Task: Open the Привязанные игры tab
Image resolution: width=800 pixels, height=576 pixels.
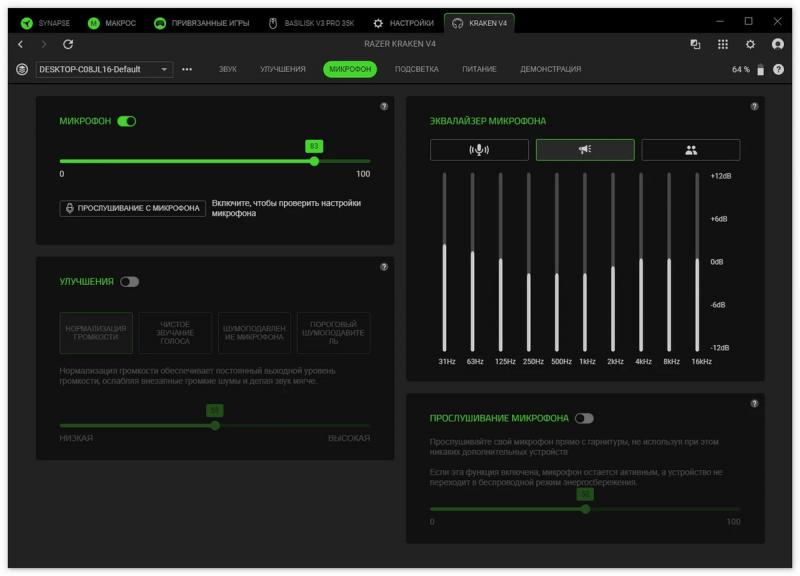Action: coord(202,23)
